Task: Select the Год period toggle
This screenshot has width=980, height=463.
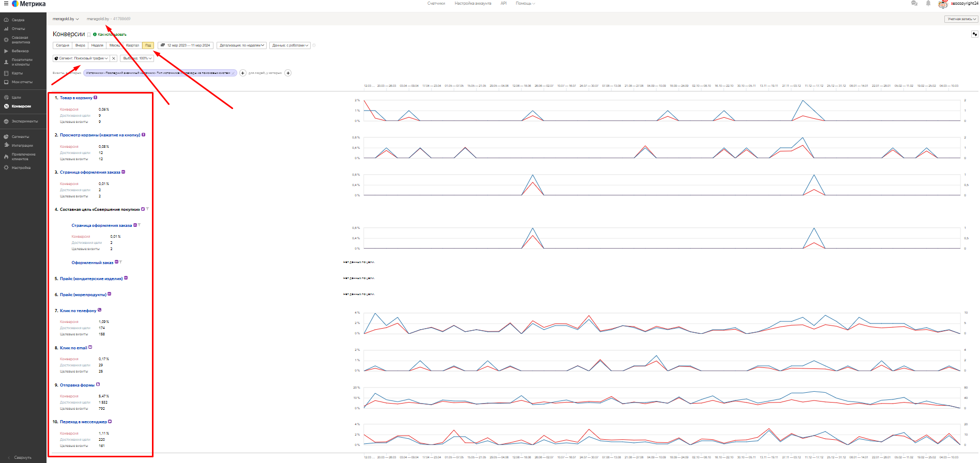Action: 148,45
